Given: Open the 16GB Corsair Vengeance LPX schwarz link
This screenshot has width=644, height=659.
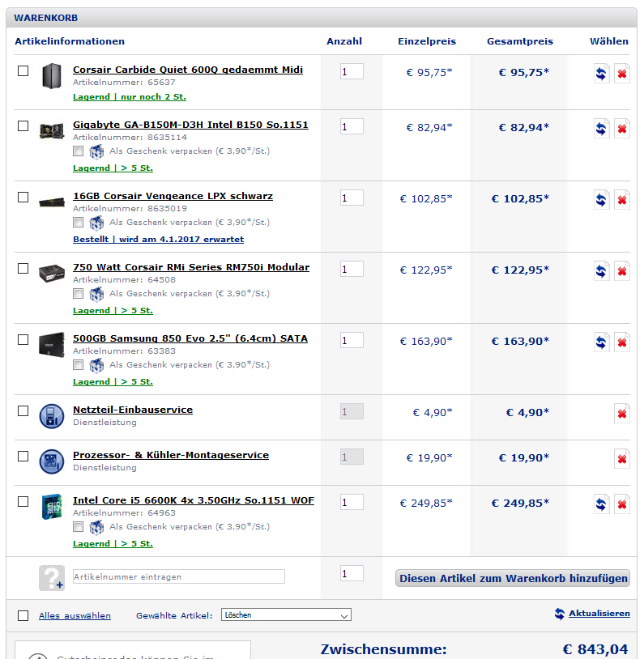Looking at the screenshot, I should coord(173,196).
